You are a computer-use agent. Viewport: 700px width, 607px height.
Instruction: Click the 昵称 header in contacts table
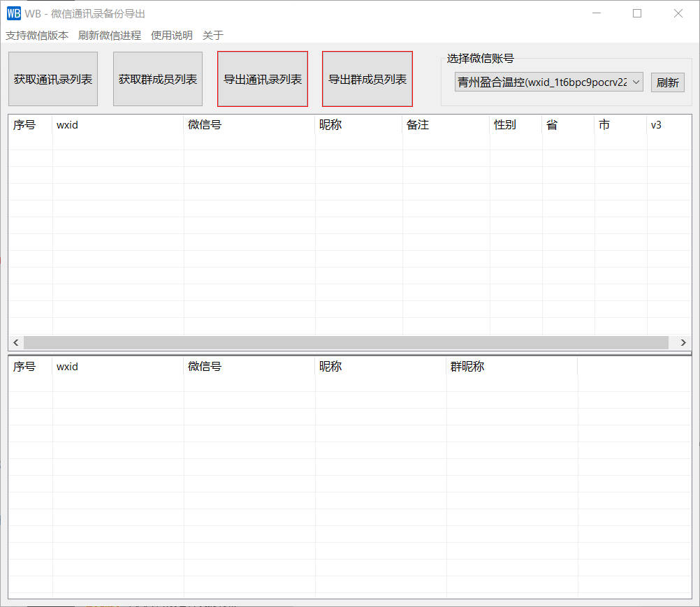358,124
